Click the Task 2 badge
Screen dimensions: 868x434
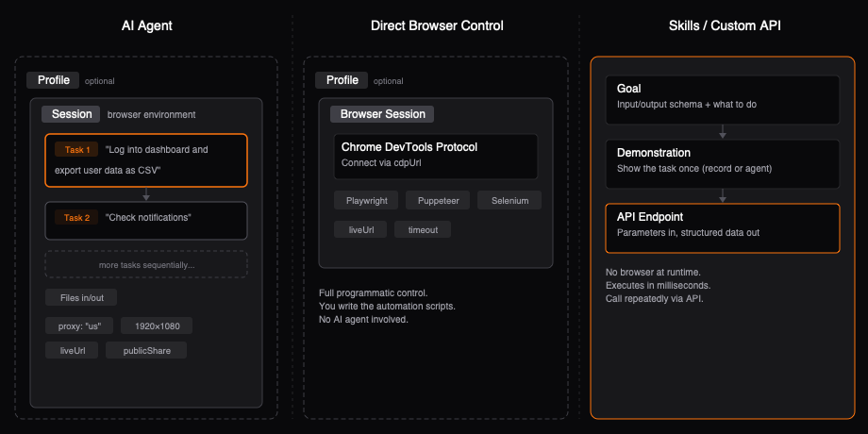pos(76,218)
